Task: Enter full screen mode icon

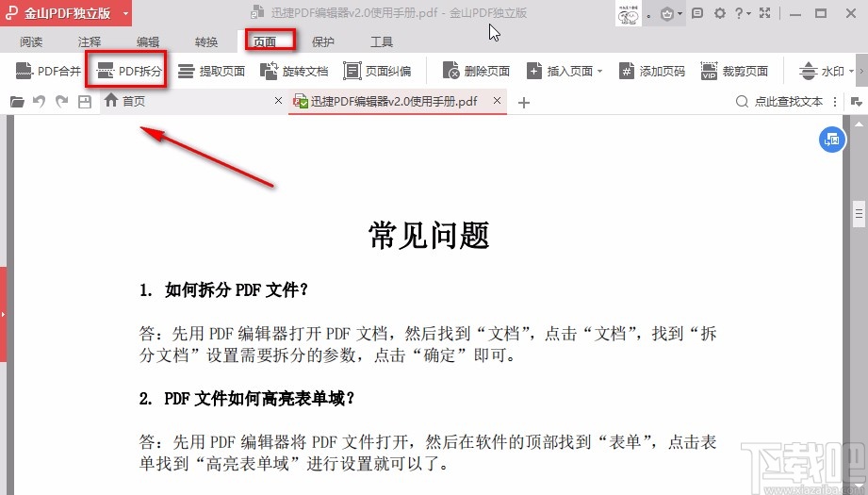Action: coord(765,13)
